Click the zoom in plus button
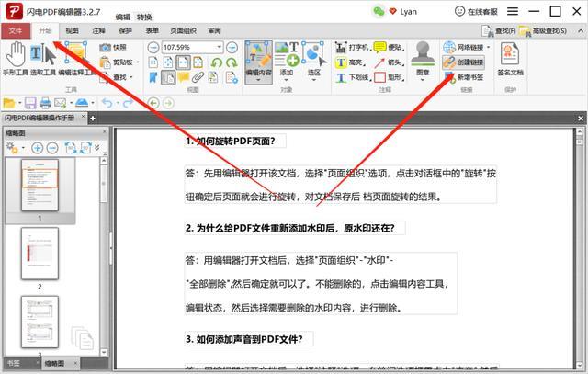The image size is (588, 374). click(x=232, y=47)
